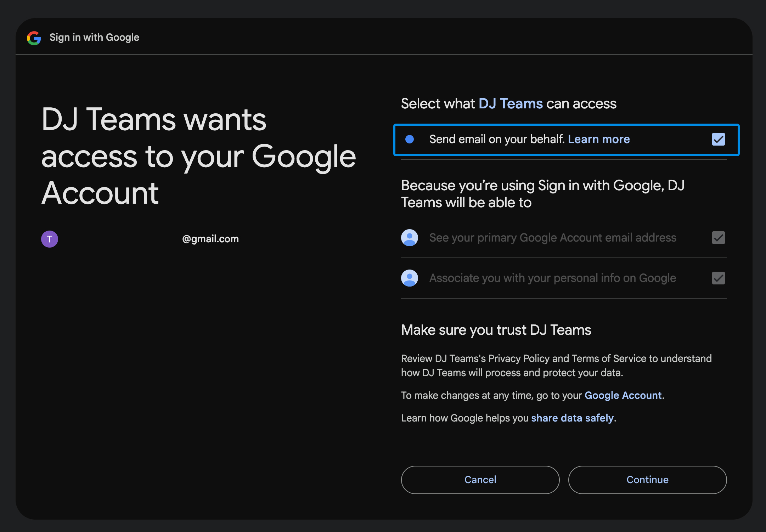Click the 'DJ Teams wants access' main heading
Screen dimensions: 766x532
tap(198, 156)
